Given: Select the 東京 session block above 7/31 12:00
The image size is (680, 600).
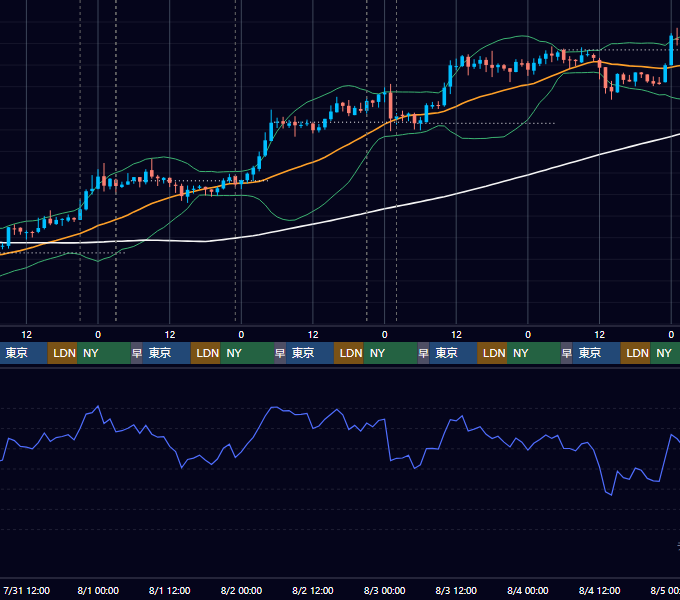Looking at the screenshot, I should click(23, 353).
